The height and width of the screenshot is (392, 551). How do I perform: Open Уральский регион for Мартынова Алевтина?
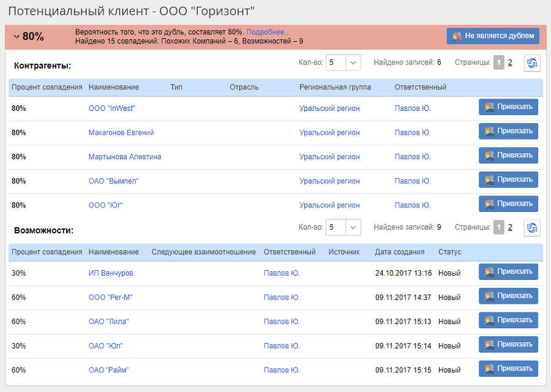point(329,157)
